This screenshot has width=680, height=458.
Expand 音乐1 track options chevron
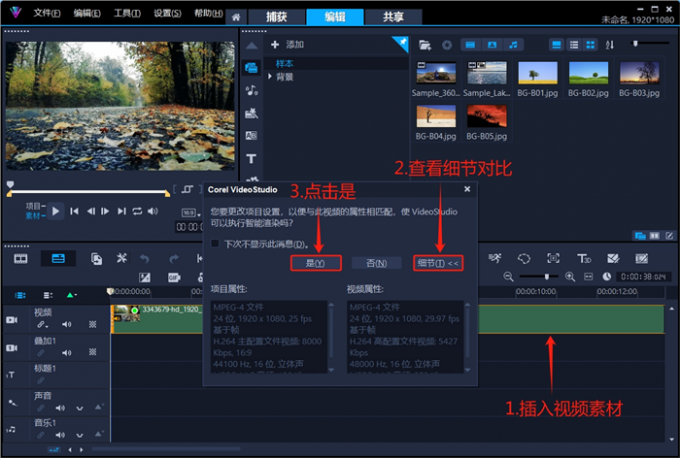pos(79,435)
